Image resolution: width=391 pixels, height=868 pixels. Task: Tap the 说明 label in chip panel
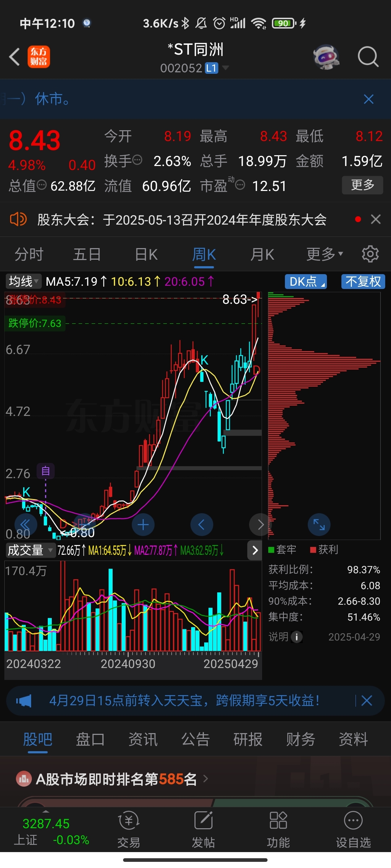tap(278, 637)
